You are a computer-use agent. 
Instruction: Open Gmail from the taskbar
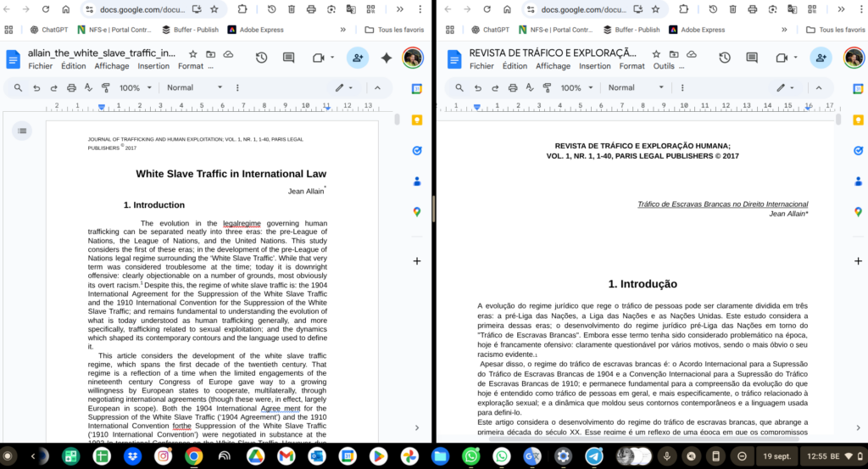pyautogui.click(x=286, y=456)
